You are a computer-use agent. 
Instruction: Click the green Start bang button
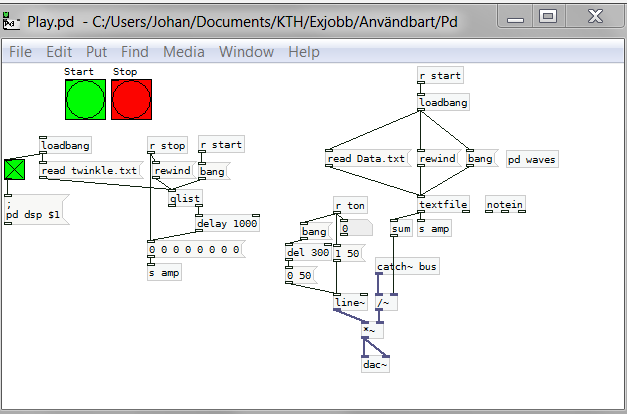86,100
